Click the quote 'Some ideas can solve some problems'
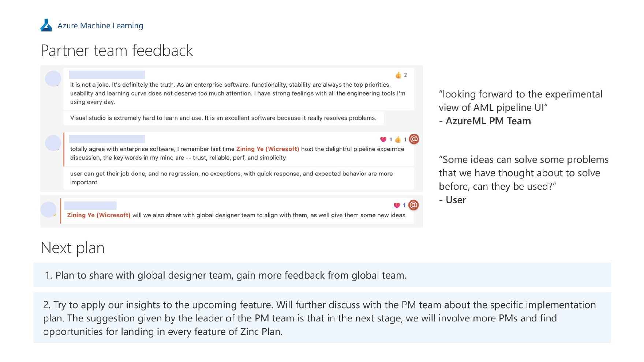The height and width of the screenshot is (362, 644). pyautogui.click(x=524, y=173)
